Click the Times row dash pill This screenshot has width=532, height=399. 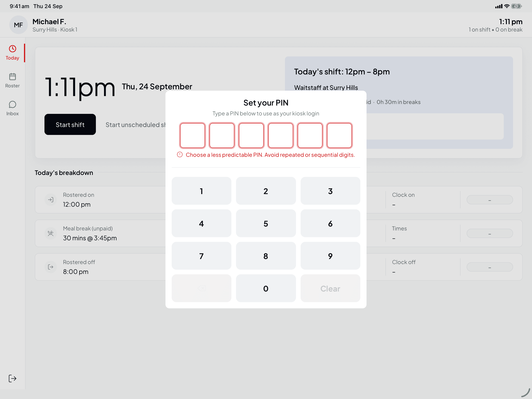[x=490, y=233]
